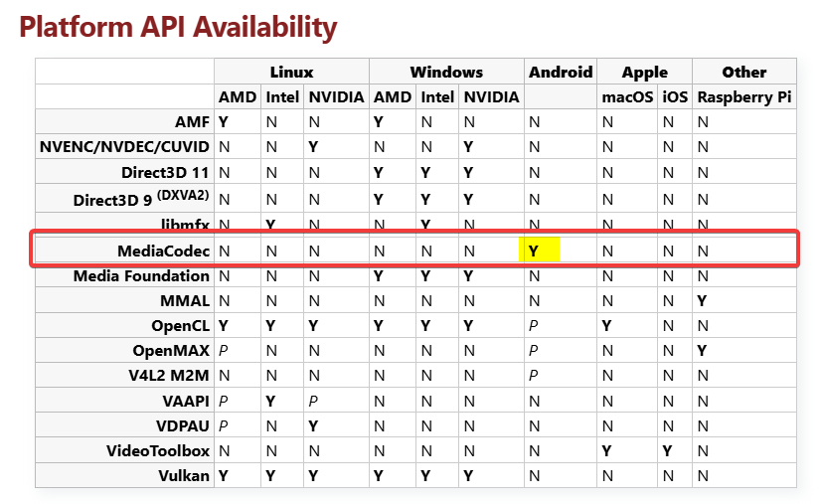Select the Windows column group header
The width and height of the screenshot is (822, 504).
point(446,72)
